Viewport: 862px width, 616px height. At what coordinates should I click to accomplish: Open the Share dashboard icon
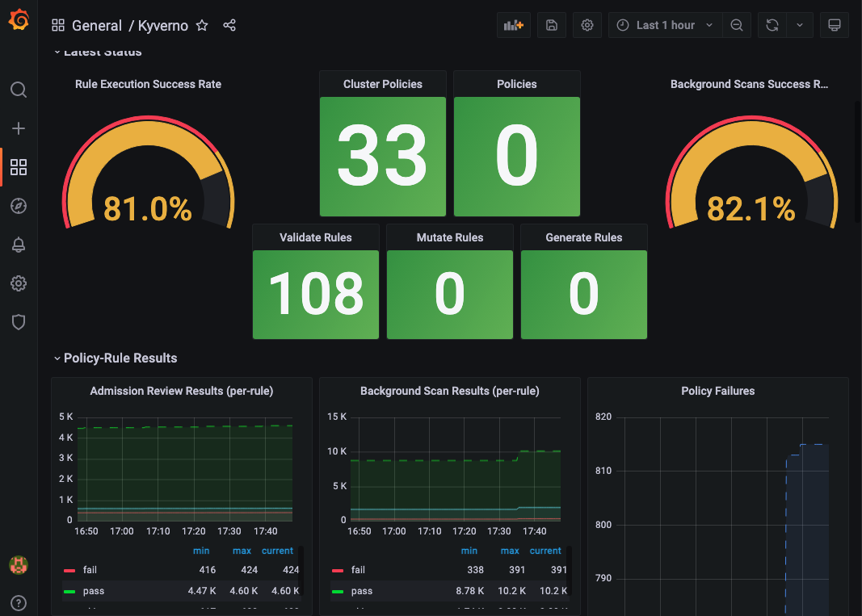pos(229,25)
